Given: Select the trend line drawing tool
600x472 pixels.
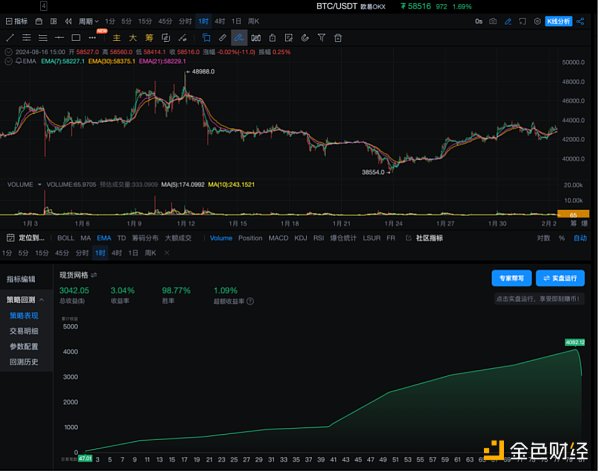Looking at the screenshot, I should pos(10,37).
